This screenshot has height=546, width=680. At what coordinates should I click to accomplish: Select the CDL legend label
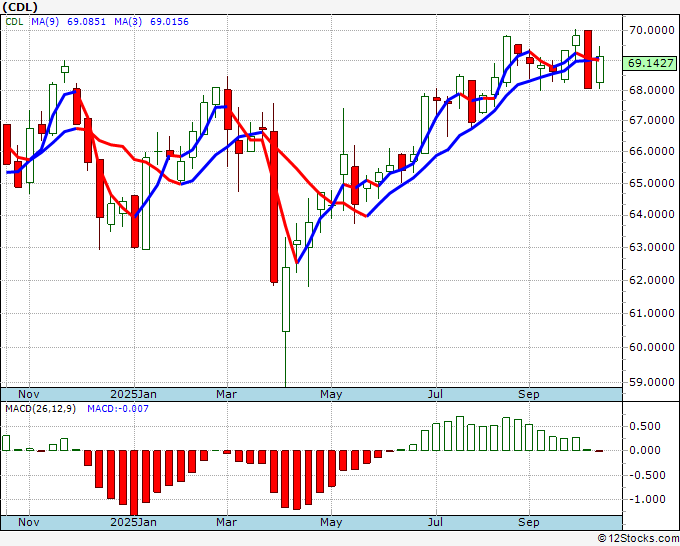(14, 22)
